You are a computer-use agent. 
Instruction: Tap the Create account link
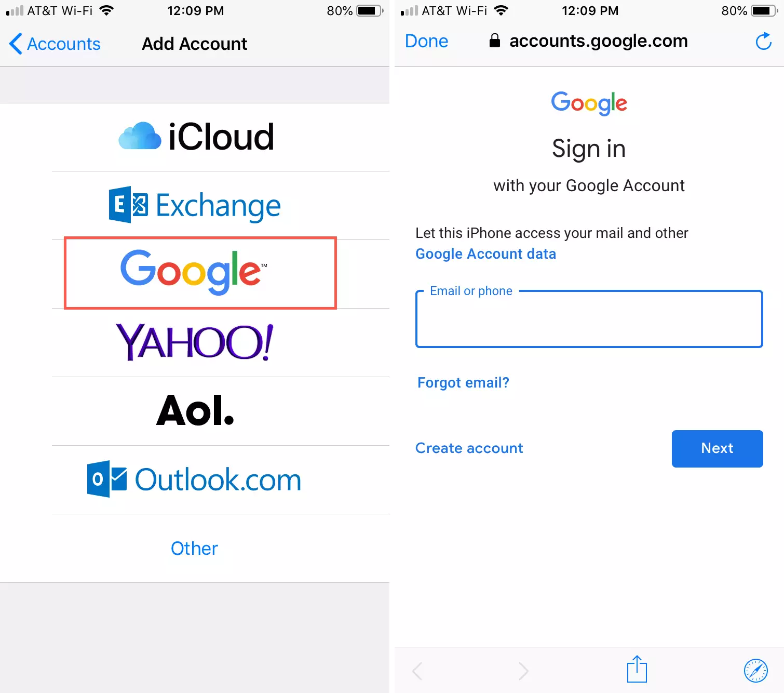click(x=469, y=448)
